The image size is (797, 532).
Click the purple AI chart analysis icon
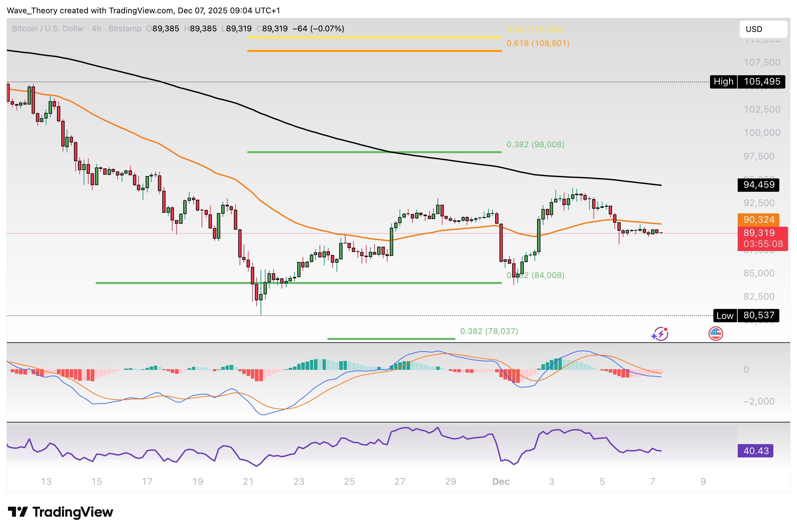coord(660,334)
